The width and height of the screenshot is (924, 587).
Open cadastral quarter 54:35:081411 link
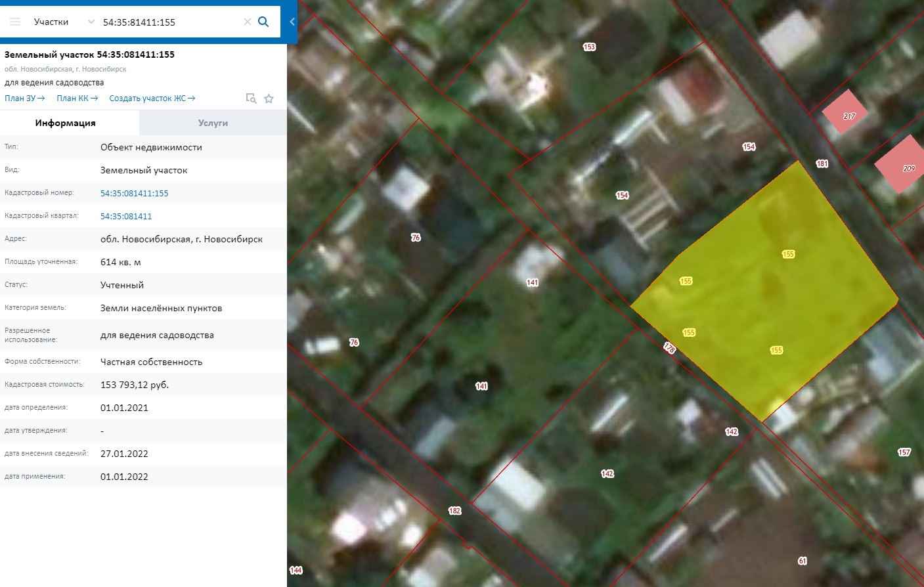[x=126, y=216]
